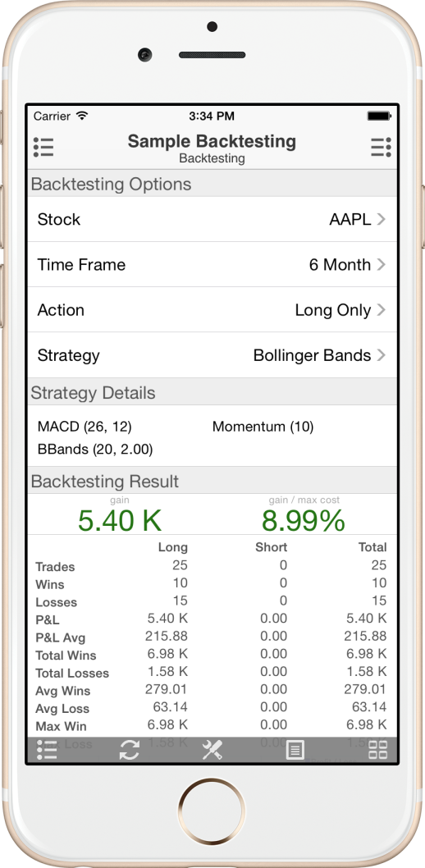Open the left list menu icon in header
The image size is (425, 868).
pos(43,147)
